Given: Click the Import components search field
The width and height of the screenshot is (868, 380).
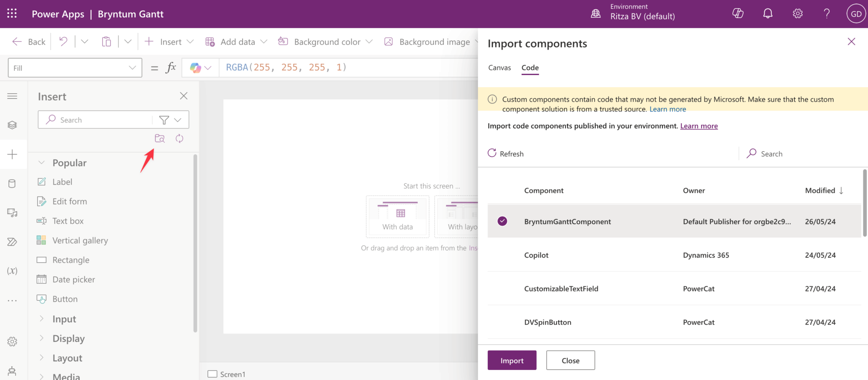Looking at the screenshot, I should point(803,153).
